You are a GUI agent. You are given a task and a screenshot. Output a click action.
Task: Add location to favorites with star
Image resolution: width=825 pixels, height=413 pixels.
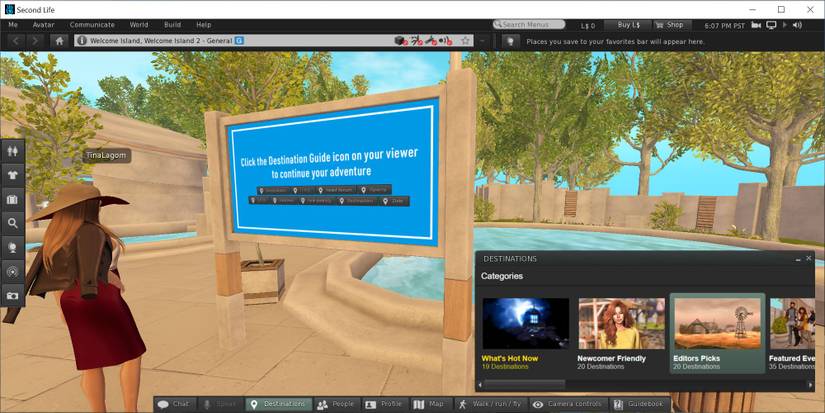(x=465, y=41)
